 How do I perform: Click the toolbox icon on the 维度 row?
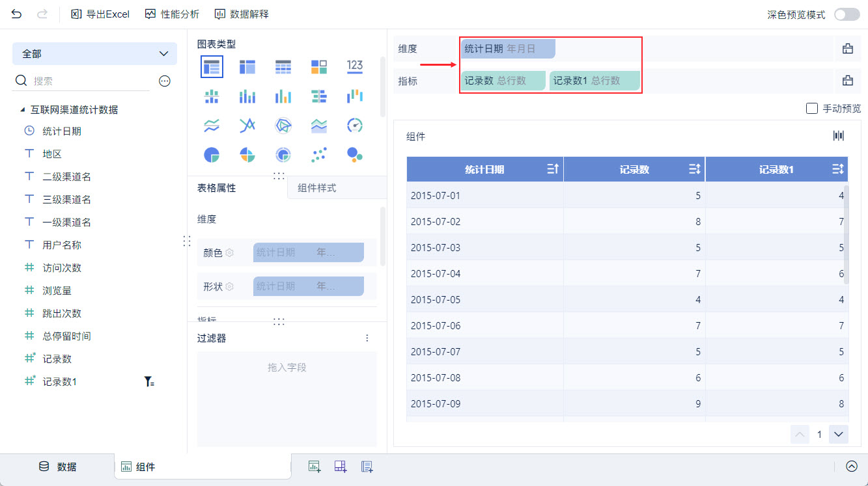848,49
